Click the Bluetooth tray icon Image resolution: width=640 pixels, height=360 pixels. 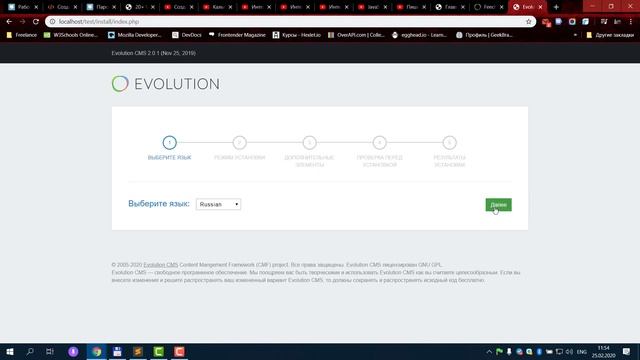click(539, 351)
